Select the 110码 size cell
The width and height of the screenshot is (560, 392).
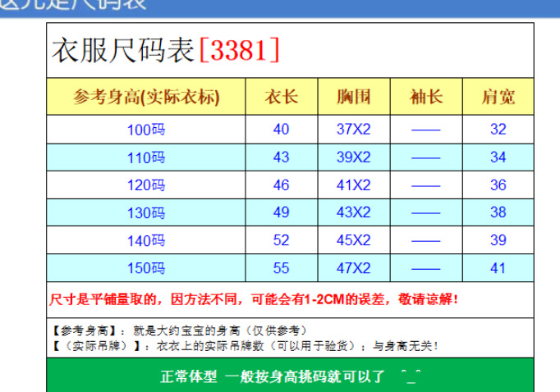coord(146,157)
